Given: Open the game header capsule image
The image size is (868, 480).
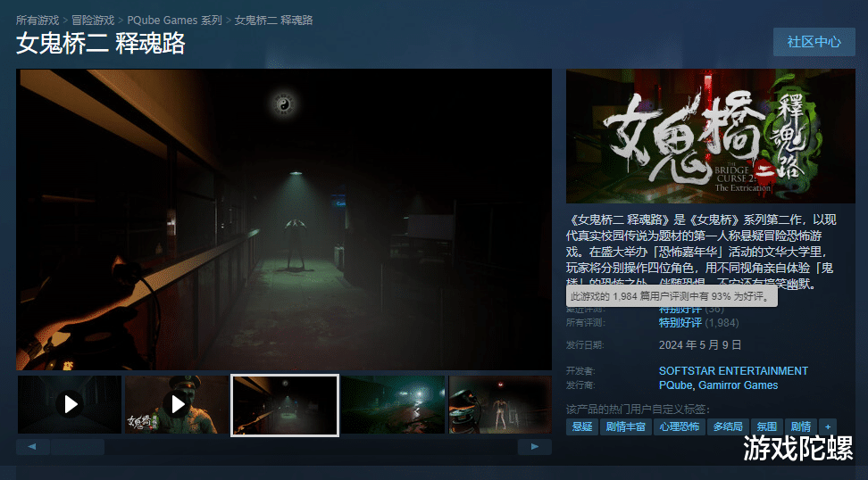Looking at the screenshot, I should pyautogui.click(x=710, y=136).
